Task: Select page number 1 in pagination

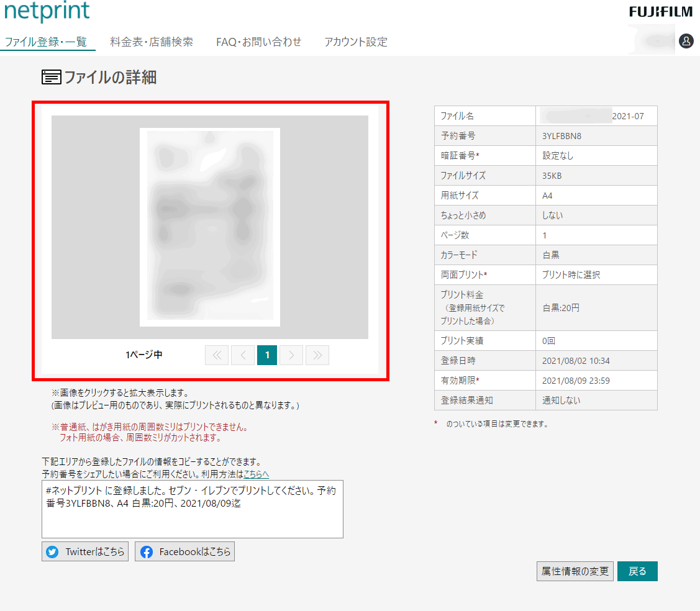Action: [266, 355]
